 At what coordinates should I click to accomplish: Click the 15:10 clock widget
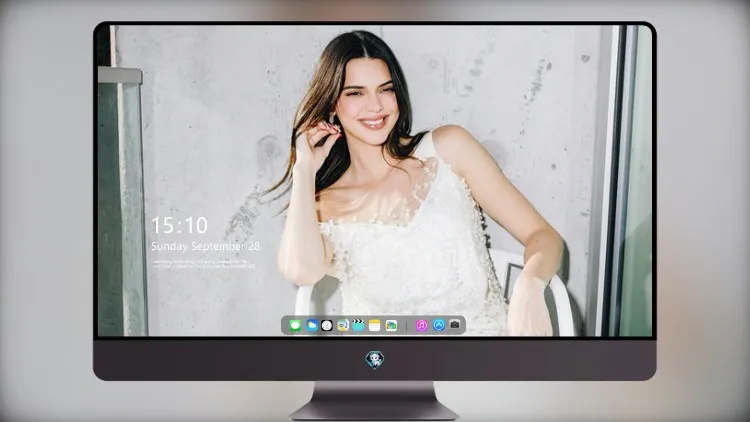pyautogui.click(x=179, y=225)
